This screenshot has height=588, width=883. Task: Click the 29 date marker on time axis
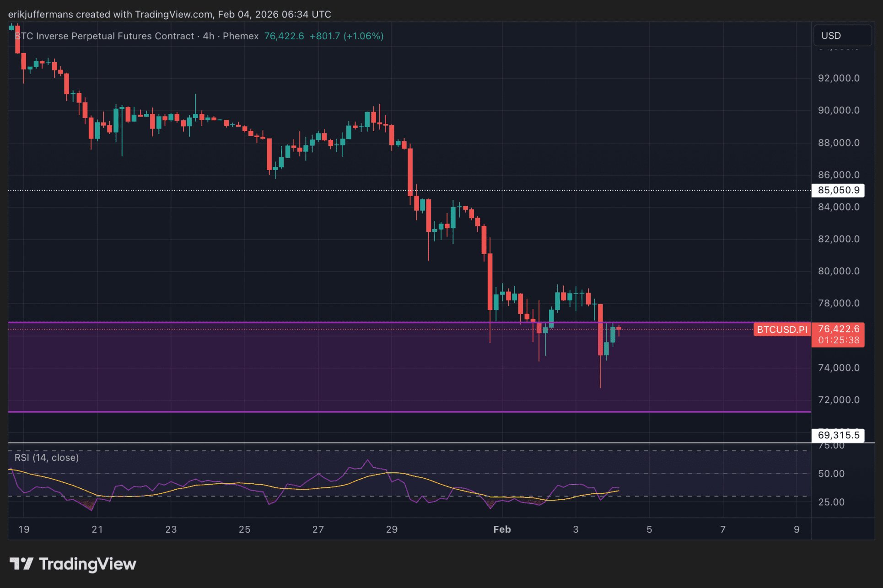point(392,529)
